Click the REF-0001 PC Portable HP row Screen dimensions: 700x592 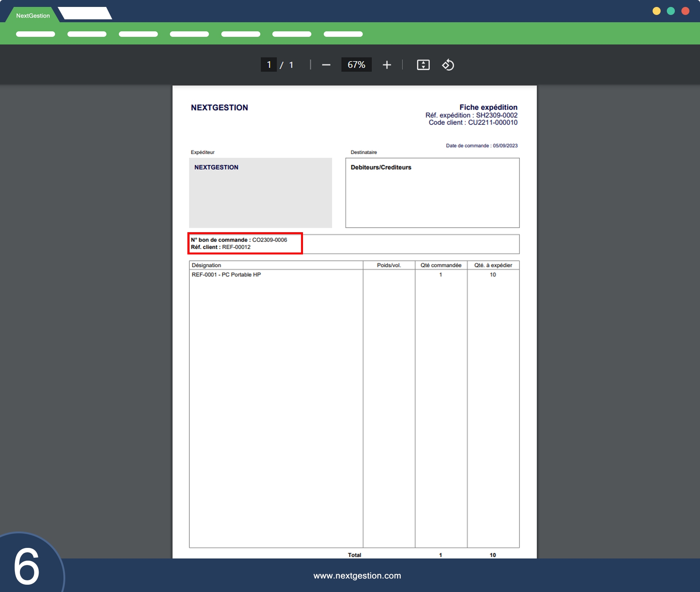click(226, 275)
